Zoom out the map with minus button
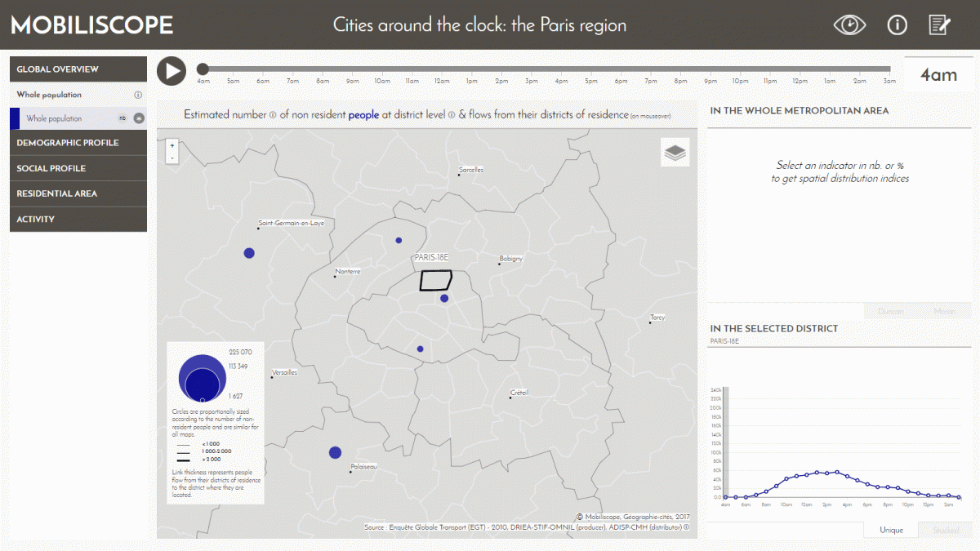The height and width of the screenshot is (551, 980). 171,158
